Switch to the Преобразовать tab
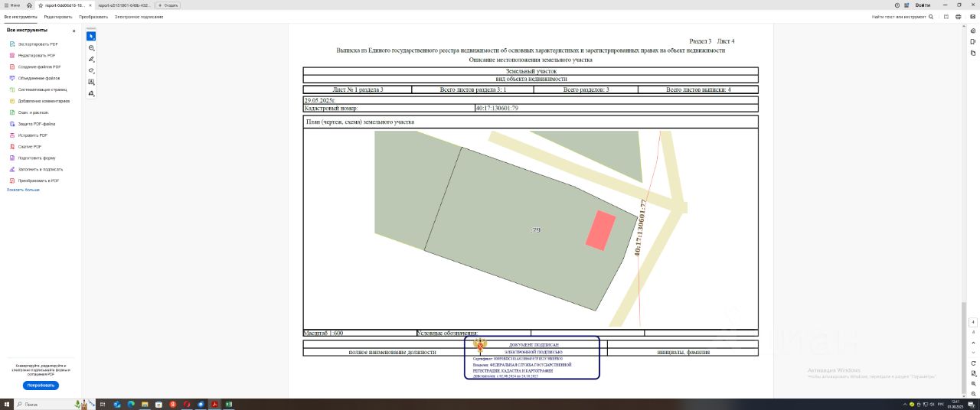 (x=93, y=16)
